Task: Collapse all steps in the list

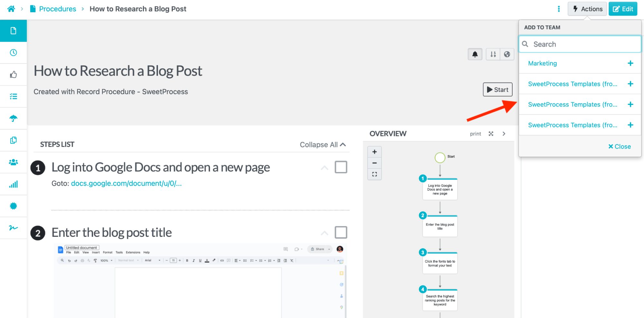Action: (x=323, y=145)
